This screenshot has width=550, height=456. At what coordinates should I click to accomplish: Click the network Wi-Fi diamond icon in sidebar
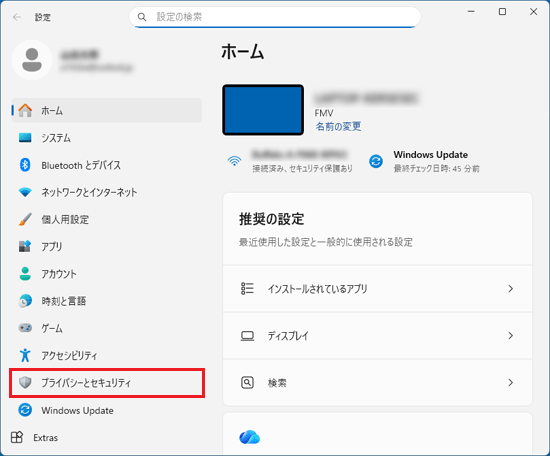25,192
